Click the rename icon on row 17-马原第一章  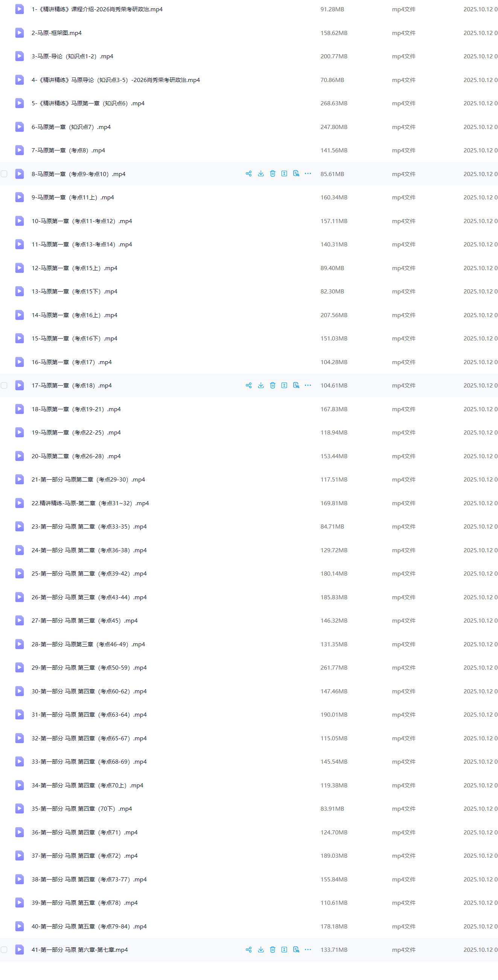284,385
